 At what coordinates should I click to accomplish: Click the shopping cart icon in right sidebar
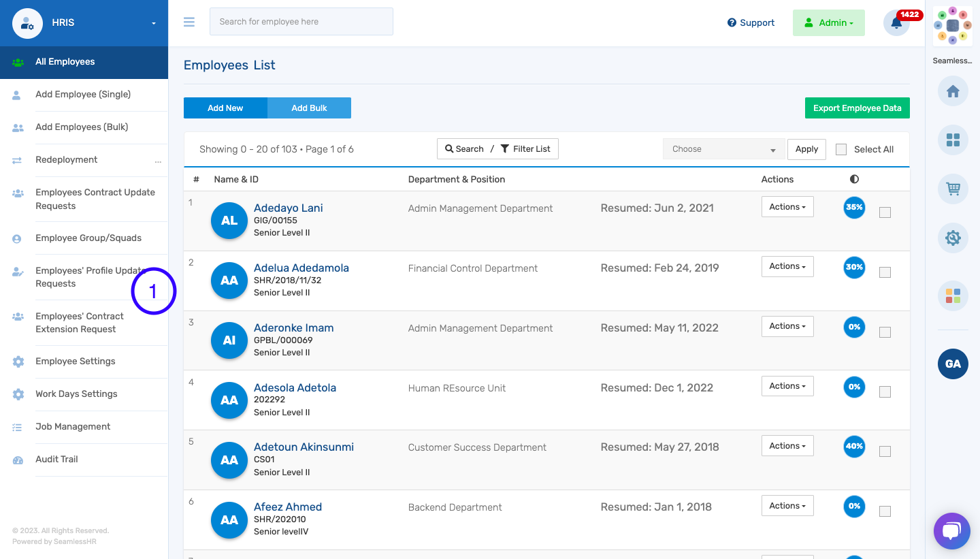[x=952, y=189]
